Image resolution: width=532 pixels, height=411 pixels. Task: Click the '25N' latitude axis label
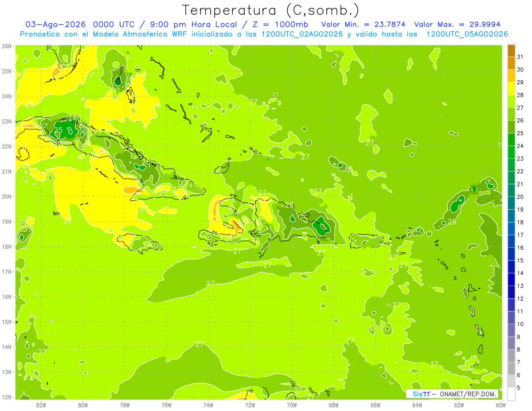pyautogui.click(x=7, y=71)
